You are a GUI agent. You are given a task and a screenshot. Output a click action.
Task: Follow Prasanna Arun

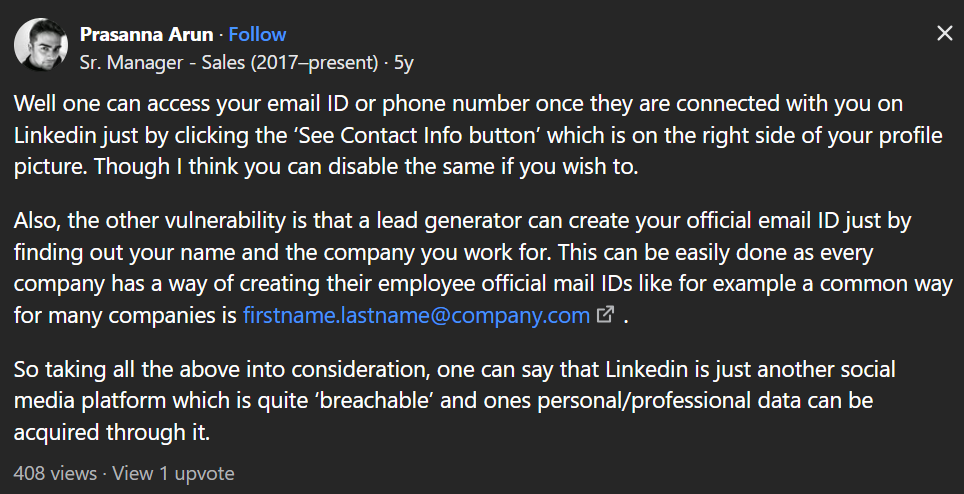[x=257, y=34]
